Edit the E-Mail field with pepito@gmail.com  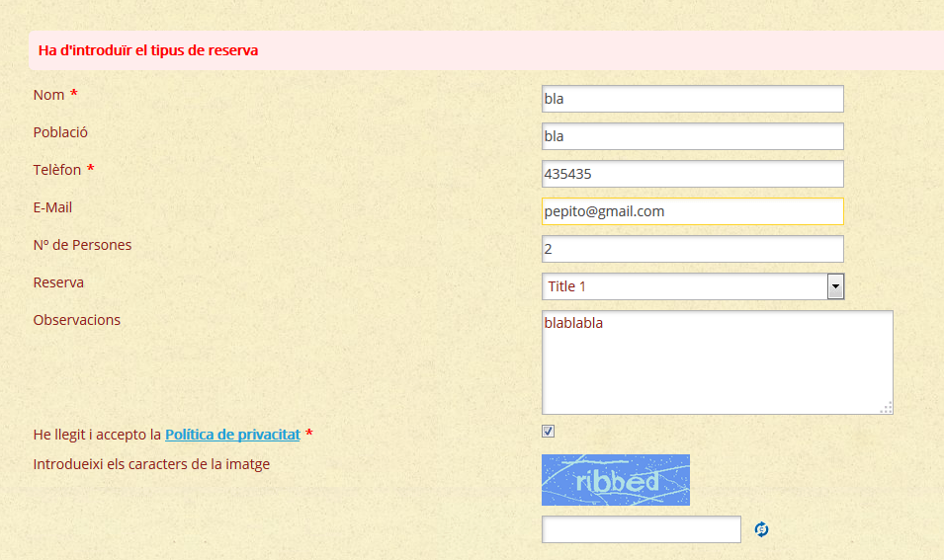coord(693,211)
